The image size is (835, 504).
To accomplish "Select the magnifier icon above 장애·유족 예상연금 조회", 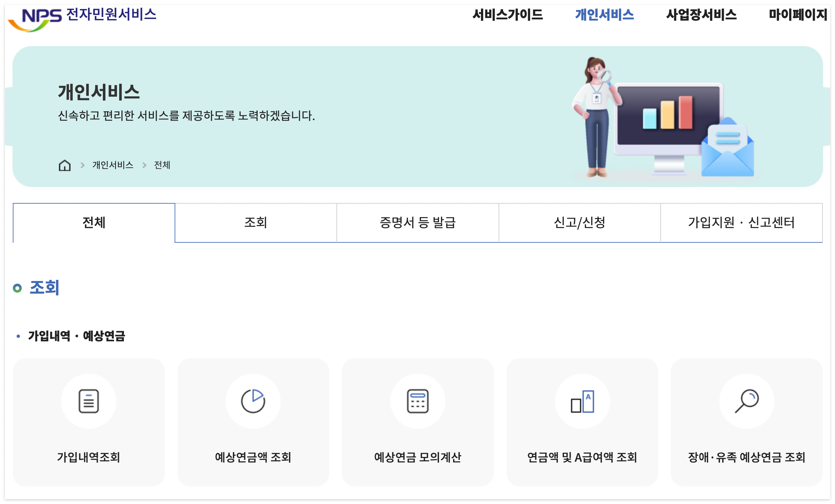I will tap(747, 401).
